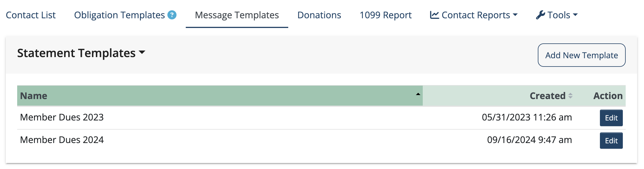
Task: Open the Tools dropdown menu
Action: pos(557,15)
